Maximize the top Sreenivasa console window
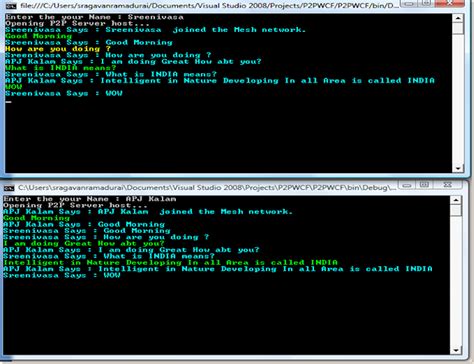This screenshot has width=474, height=364. pyautogui.click(x=426, y=3)
